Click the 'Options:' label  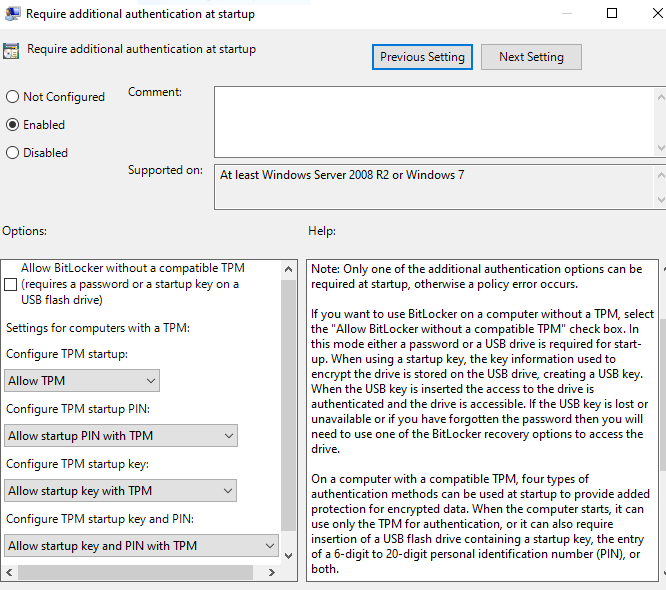pos(25,231)
